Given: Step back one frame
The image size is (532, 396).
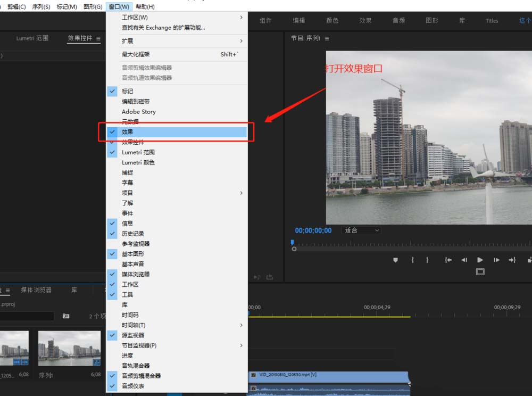Looking at the screenshot, I should coord(464,260).
